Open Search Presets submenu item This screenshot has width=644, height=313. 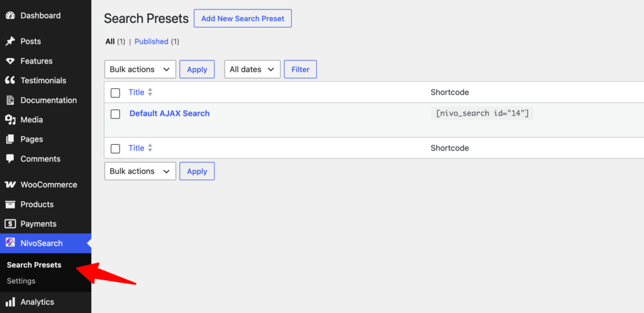(34, 265)
